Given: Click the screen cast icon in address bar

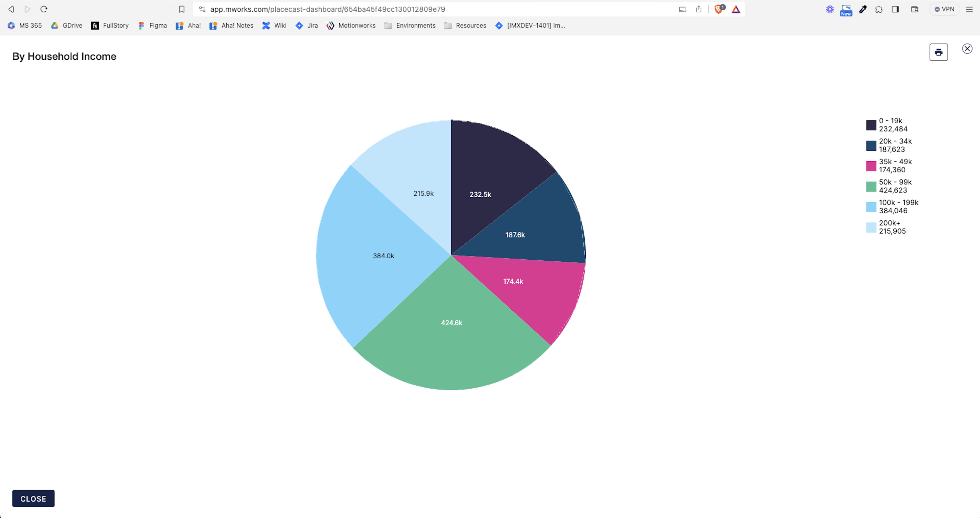Looking at the screenshot, I should pyautogui.click(x=682, y=9).
